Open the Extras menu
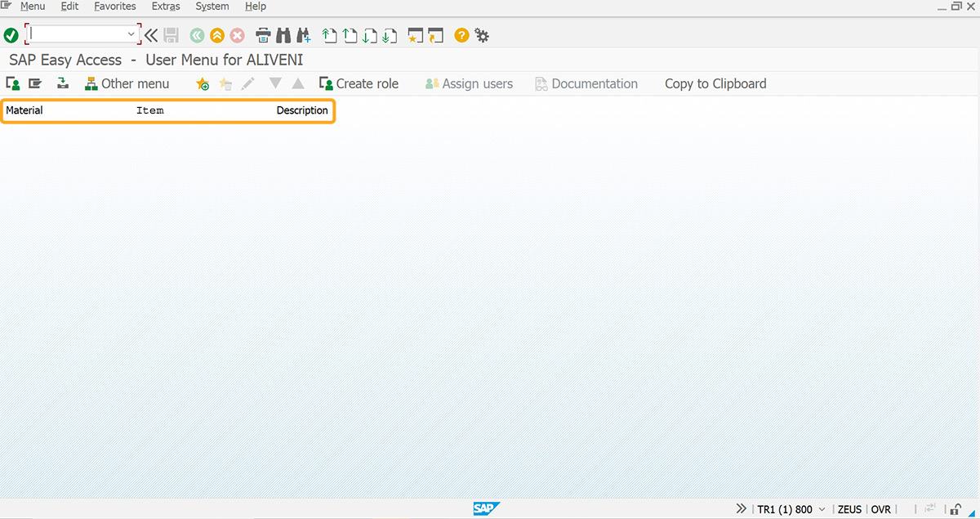Viewport: 980px width, 519px height. tap(166, 7)
